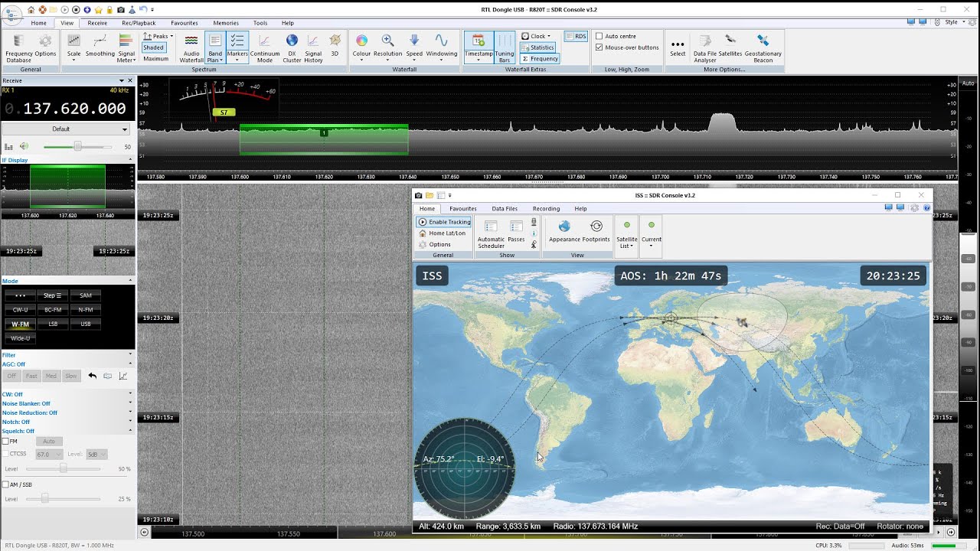This screenshot has width=980, height=551.
Task: Select the USB mode
Action: (x=85, y=324)
